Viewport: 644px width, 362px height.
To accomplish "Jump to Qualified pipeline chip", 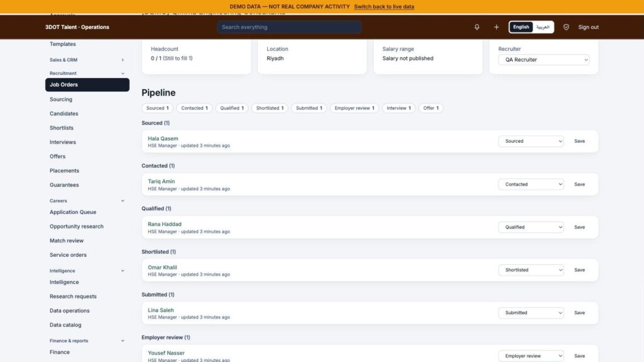I will point(231,108).
